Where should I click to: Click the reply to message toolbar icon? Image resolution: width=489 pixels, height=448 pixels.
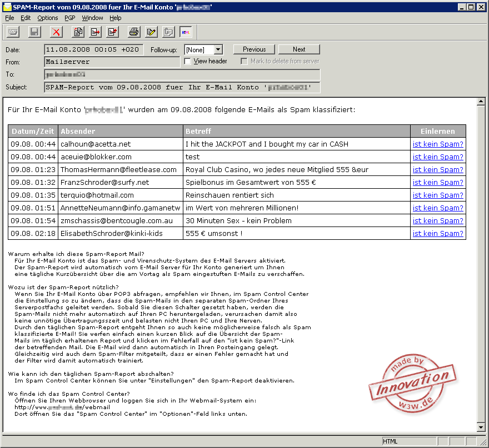coord(78,32)
